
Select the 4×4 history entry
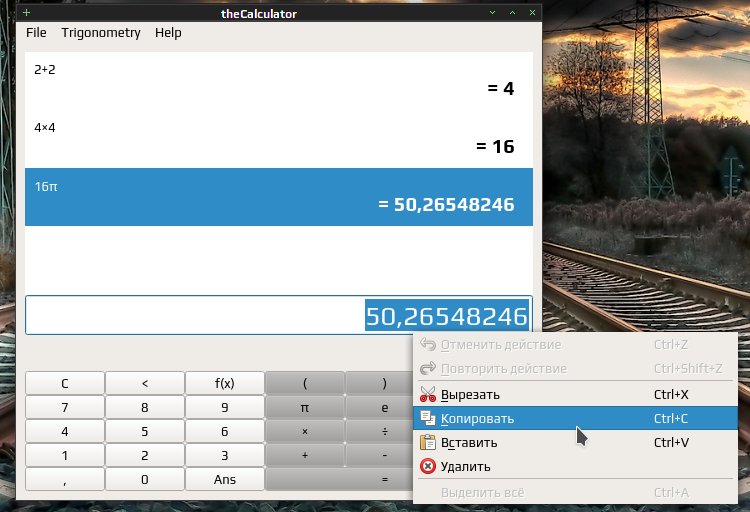coord(279,138)
